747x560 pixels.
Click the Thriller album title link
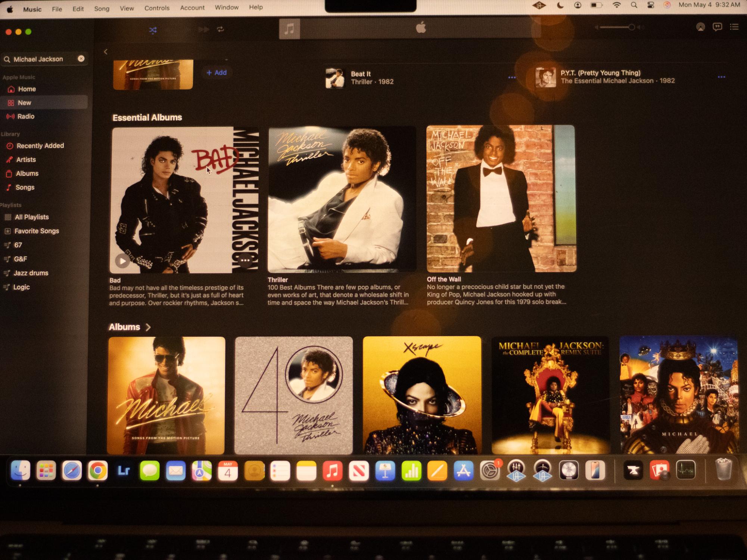pos(278,279)
